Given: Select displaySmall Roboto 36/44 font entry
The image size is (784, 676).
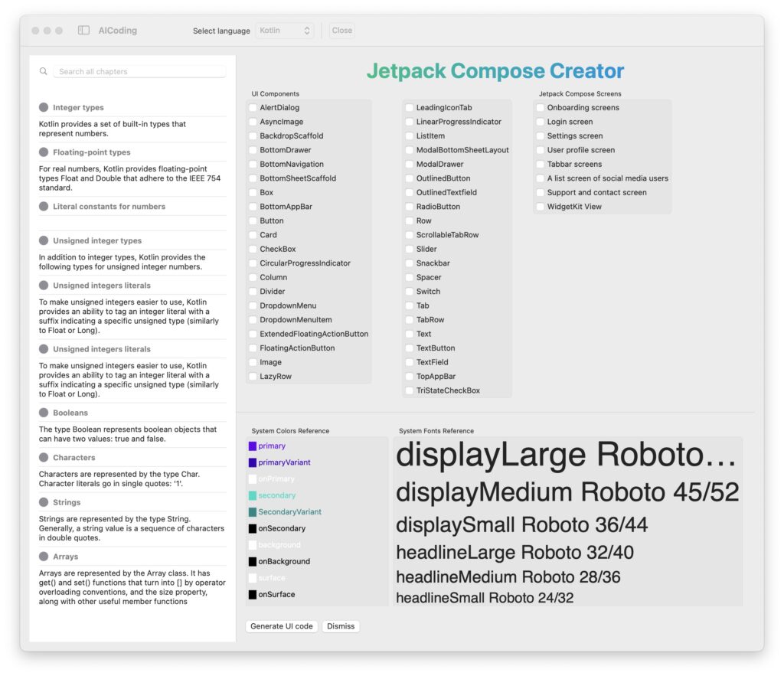Looking at the screenshot, I should click(x=521, y=525).
